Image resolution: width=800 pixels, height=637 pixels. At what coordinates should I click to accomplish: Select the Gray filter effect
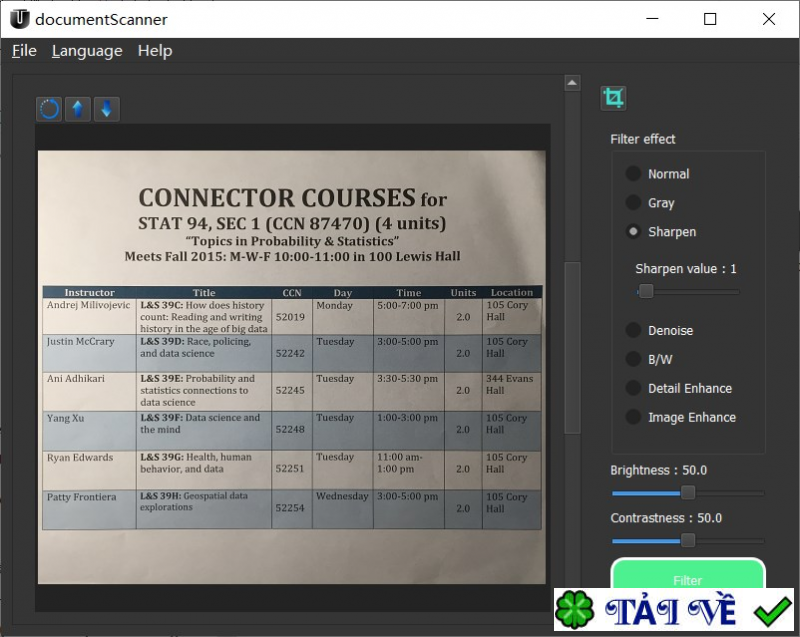click(633, 203)
